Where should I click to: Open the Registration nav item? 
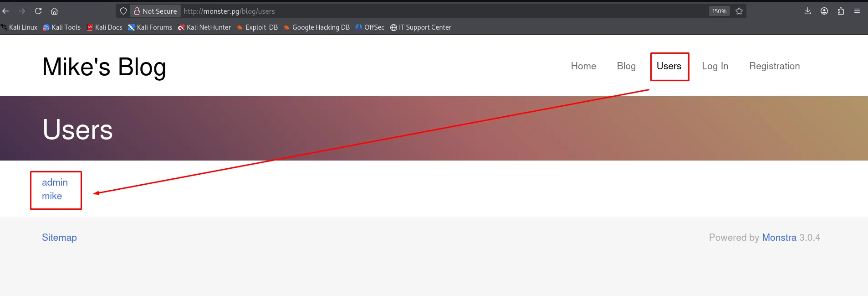click(x=775, y=66)
